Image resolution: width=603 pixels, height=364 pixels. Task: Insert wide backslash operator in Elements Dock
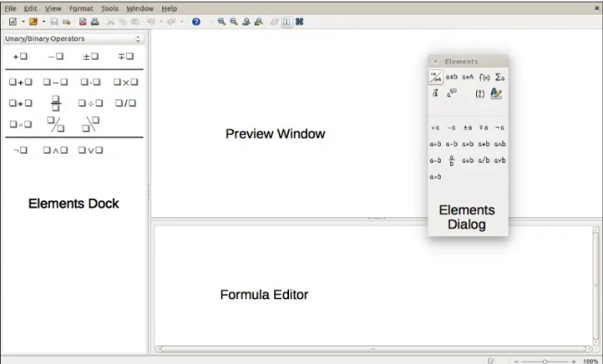tap(91, 124)
